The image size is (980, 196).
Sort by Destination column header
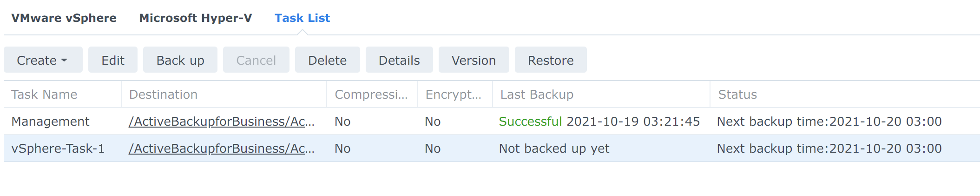[163, 95]
